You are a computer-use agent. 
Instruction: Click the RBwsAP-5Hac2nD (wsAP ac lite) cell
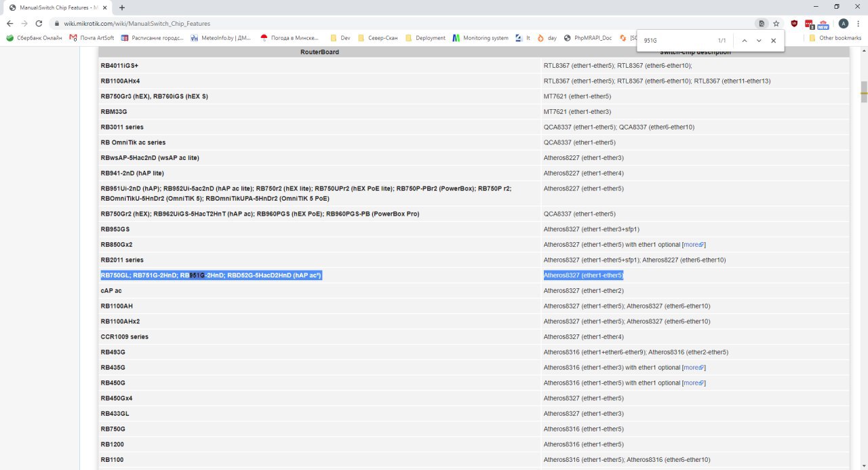tap(319, 157)
